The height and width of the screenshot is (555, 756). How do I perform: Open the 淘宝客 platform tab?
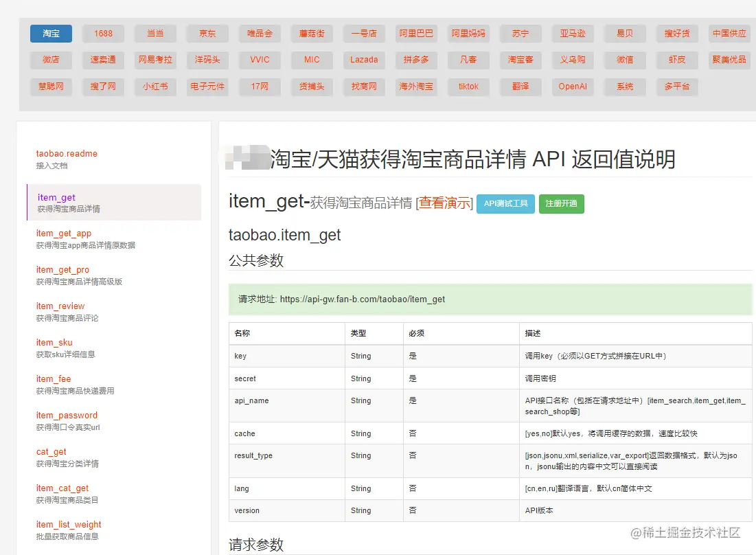pos(520,60)
